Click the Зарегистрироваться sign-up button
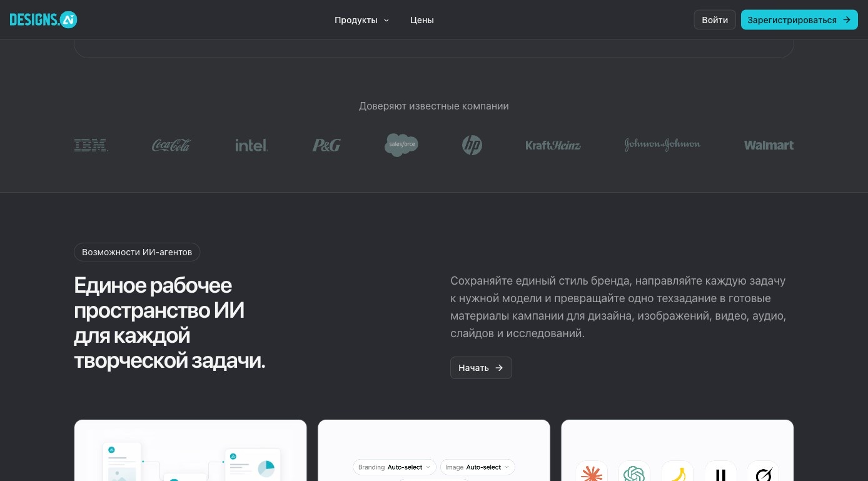Screen dimensions: 868x481 coord(799,20)
